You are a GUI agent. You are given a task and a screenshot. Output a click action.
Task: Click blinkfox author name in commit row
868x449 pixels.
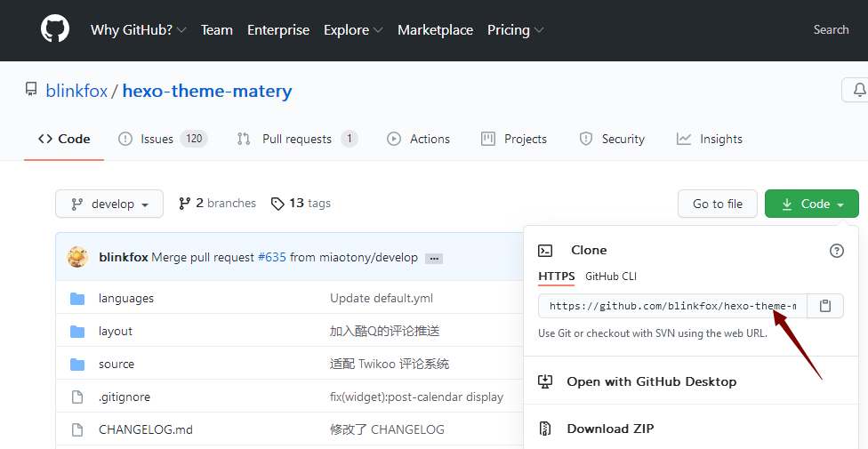(x=124, y=258)
